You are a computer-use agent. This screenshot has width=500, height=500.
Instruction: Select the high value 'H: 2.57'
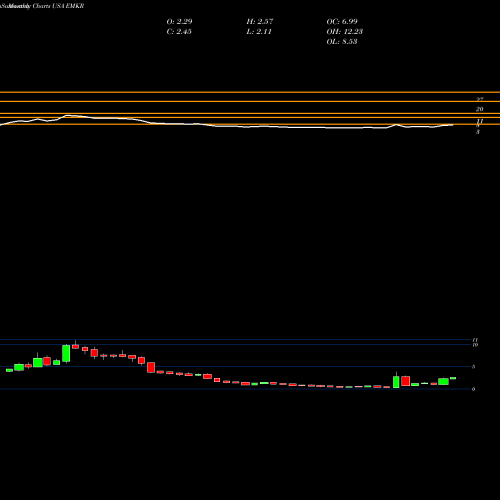point(260,21)
